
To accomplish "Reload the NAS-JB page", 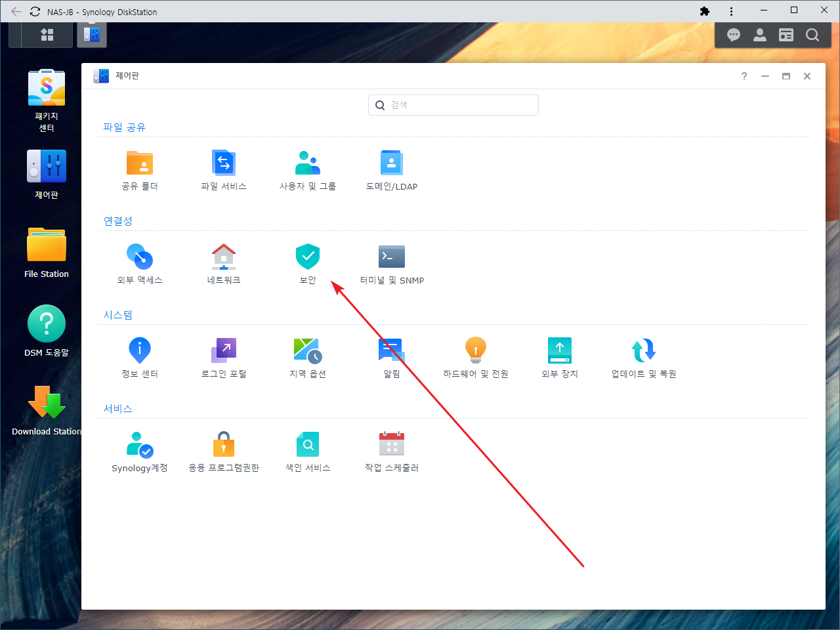I will coord(35,12).
